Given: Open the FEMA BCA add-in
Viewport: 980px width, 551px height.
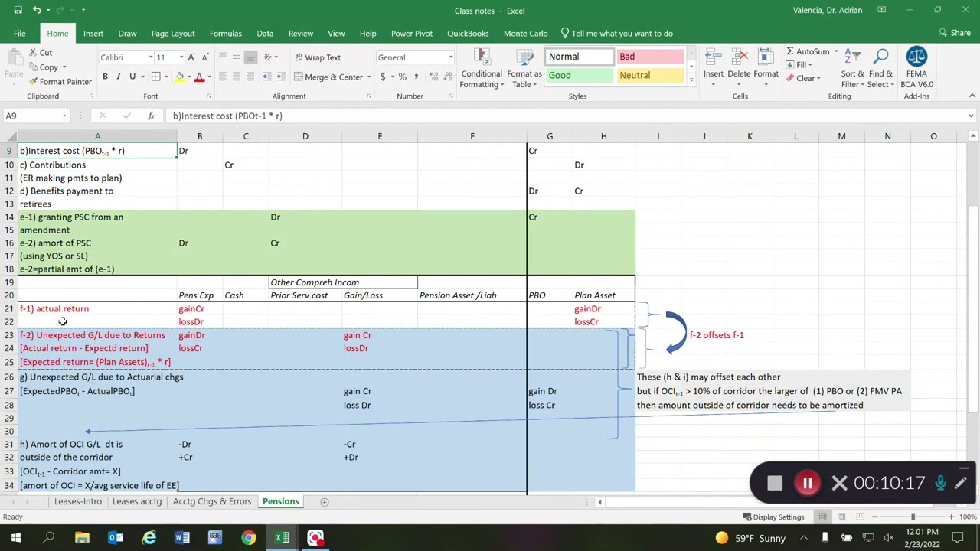Looking at the screenshot, I should pos(916,69).
